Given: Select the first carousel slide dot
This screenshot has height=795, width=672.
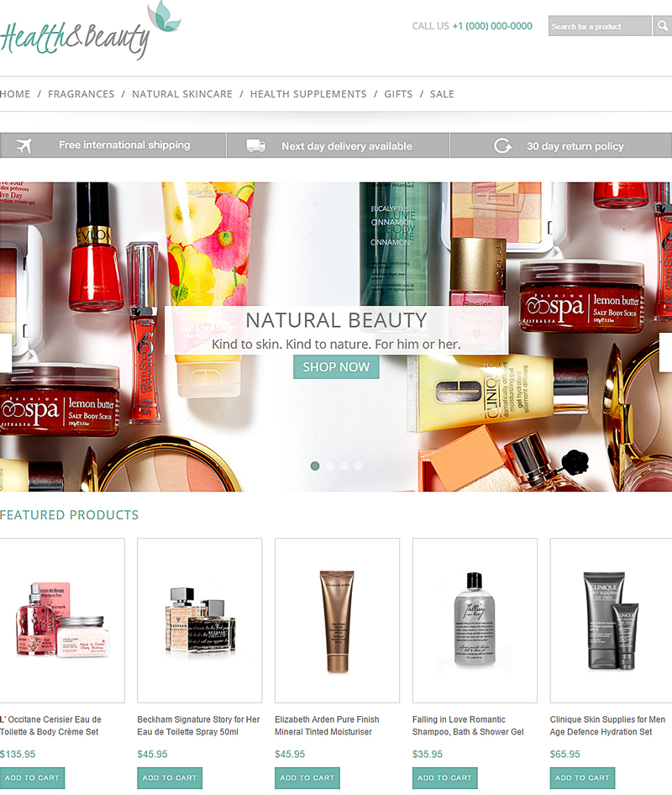Looking at the screenshot, I should [x=315, y=466].
